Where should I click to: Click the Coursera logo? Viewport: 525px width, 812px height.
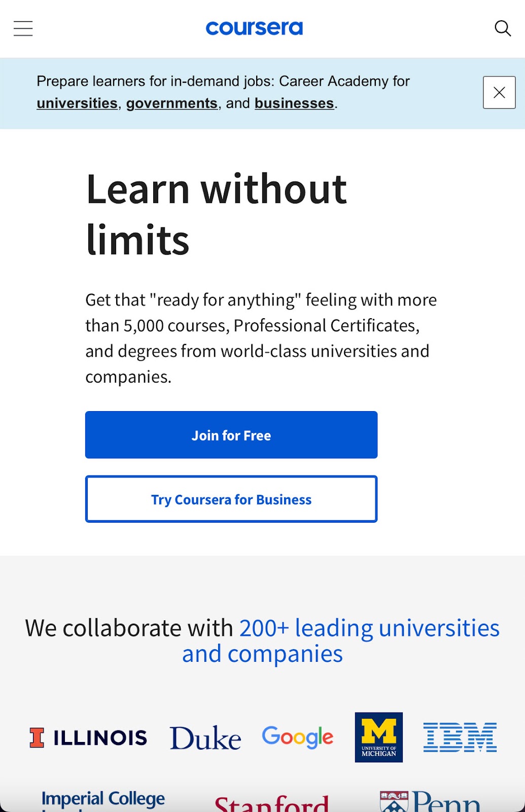click(254, 28)
